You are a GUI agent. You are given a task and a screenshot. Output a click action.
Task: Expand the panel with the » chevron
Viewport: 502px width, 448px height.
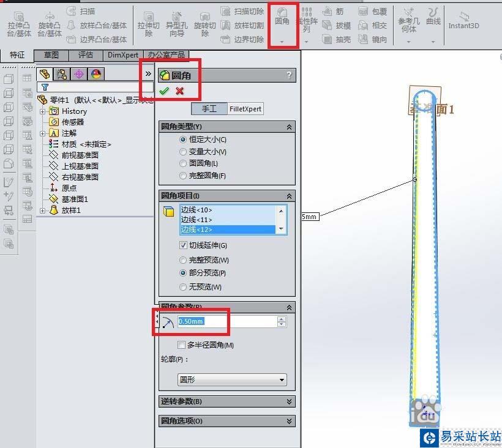[148, 74]
